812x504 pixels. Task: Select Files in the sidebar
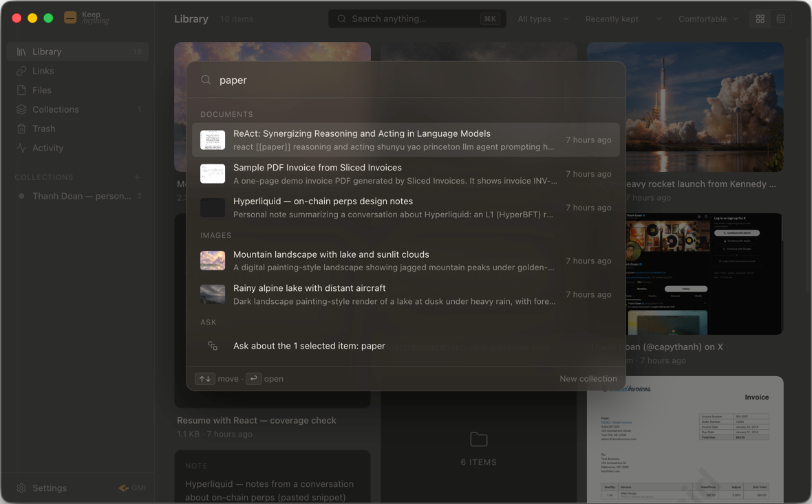pos(78,90)
